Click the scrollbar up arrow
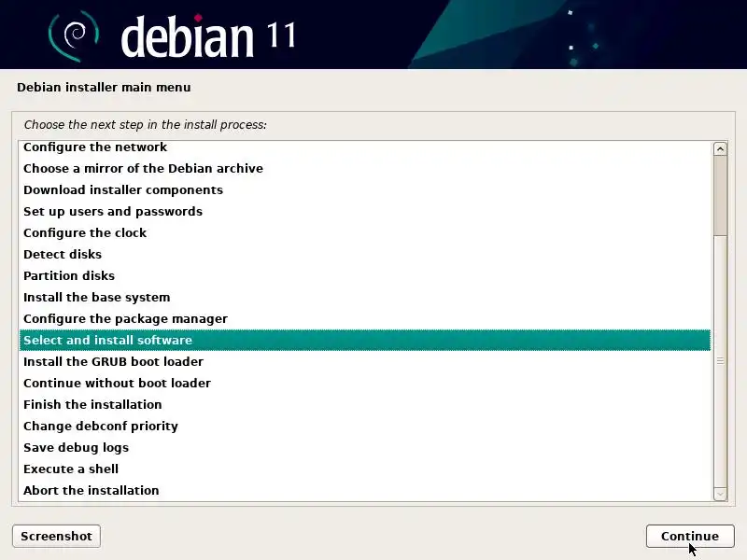 pos(720,149)
